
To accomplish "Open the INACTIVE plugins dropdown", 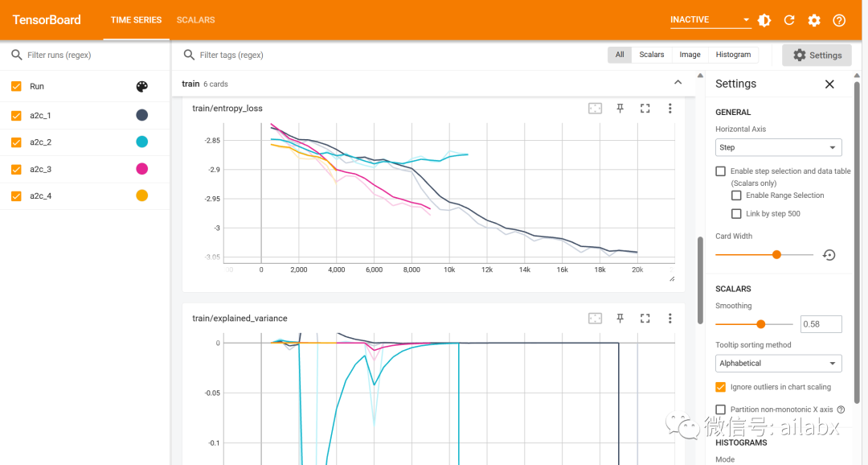I will [710, 20].
